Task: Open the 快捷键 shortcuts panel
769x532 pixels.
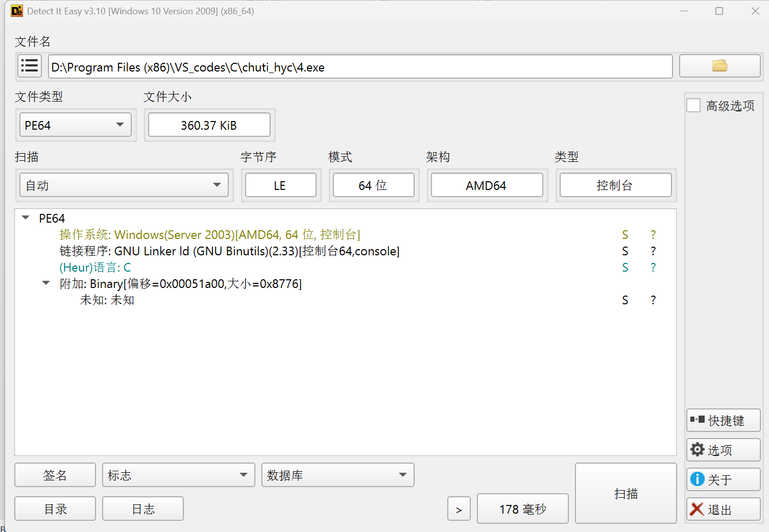Action: click(x=723, y=420)
